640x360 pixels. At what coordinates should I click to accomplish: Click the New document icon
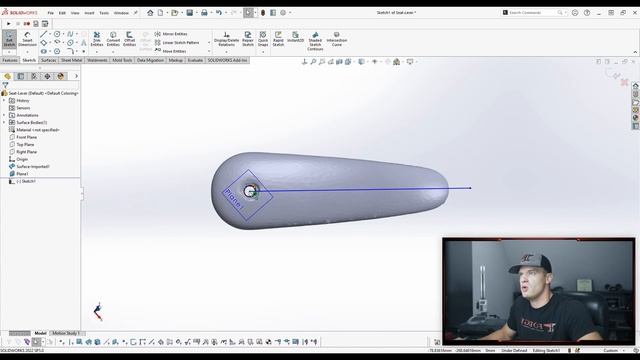click(x=160, y=13)
